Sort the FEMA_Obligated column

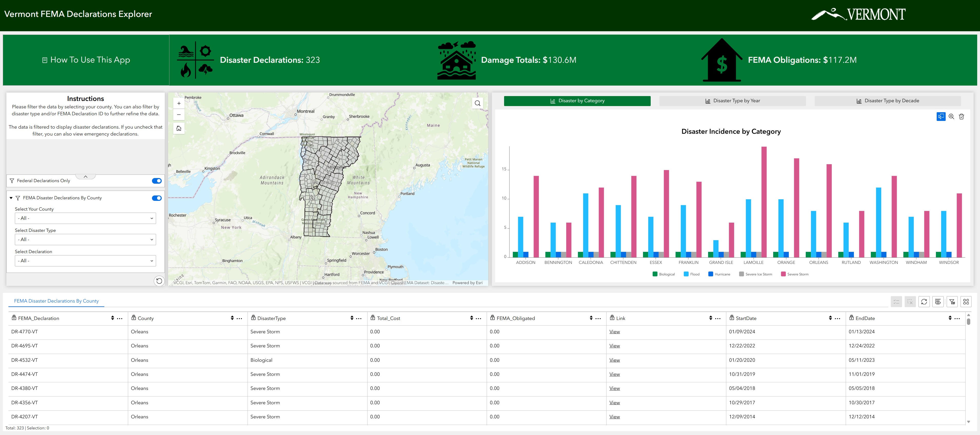(x=591, y=318)
